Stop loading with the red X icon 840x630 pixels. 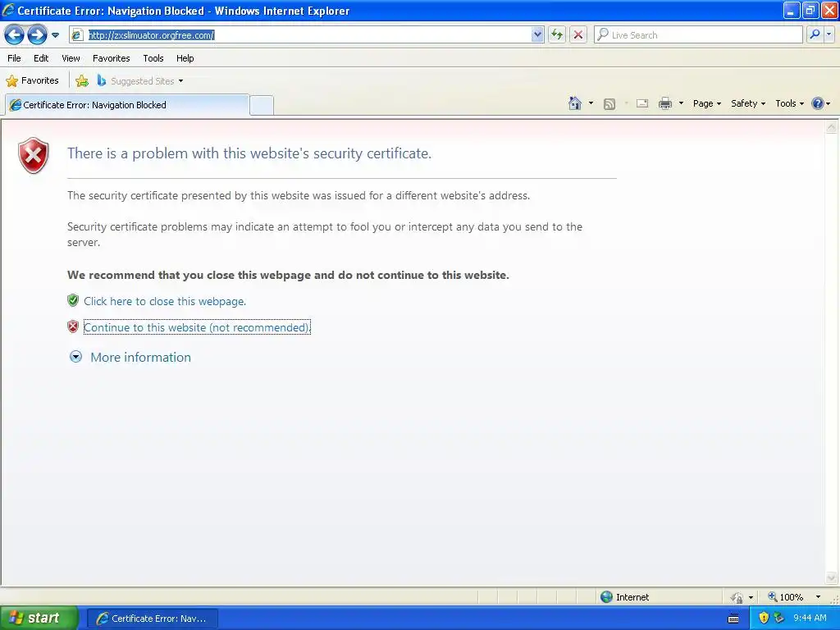(578, 34)
